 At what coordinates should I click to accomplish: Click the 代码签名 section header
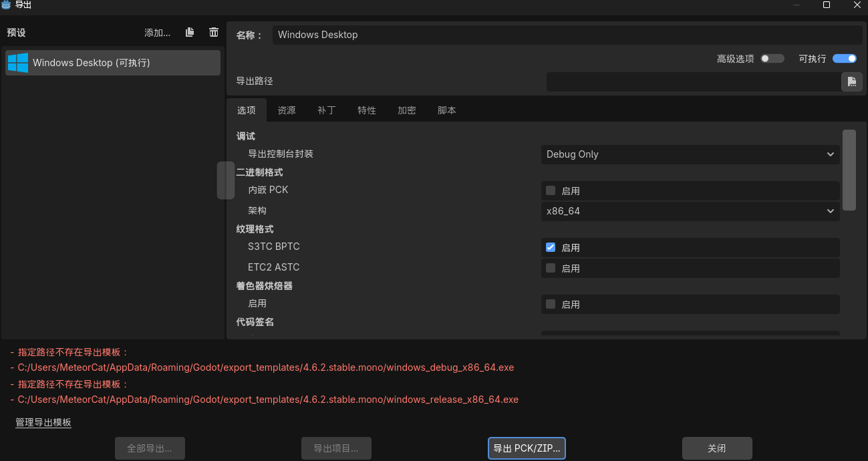(255, 322)
